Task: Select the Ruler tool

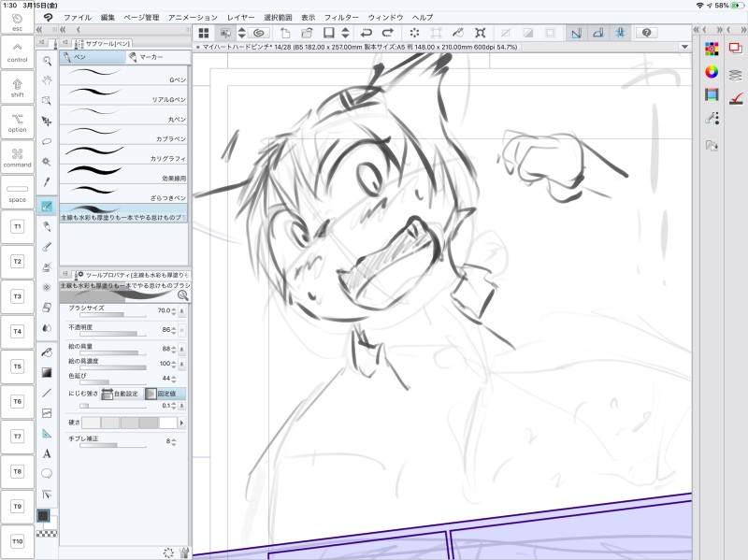Action: tap(47, 433)
